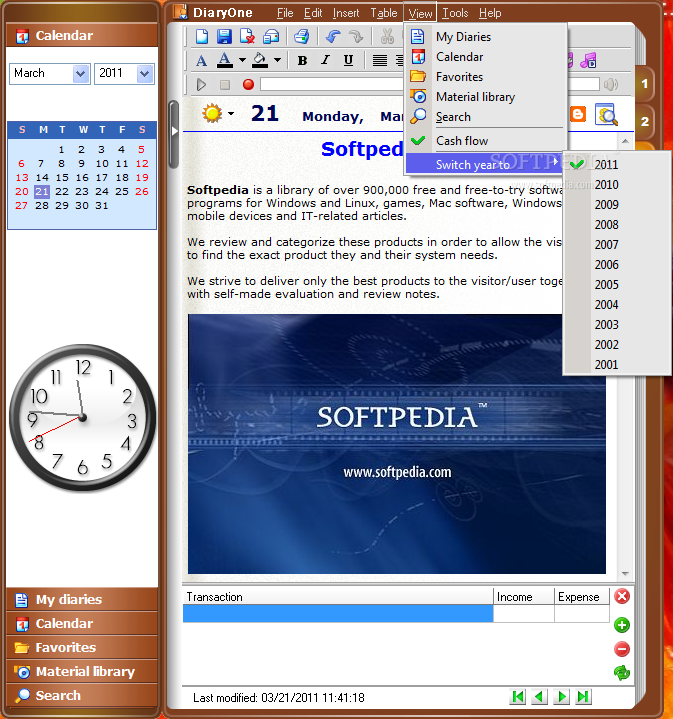Viewport: 673px width, 719px height.
Task: Add a transaction with the green plus icon
Action: click(x=622, y=625)
